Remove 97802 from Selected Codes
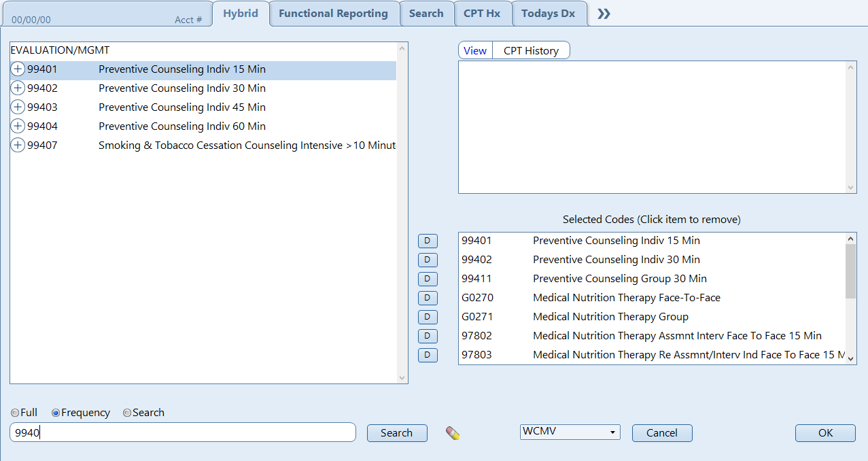This screenshot has width=868, height=461. (652, 336)
